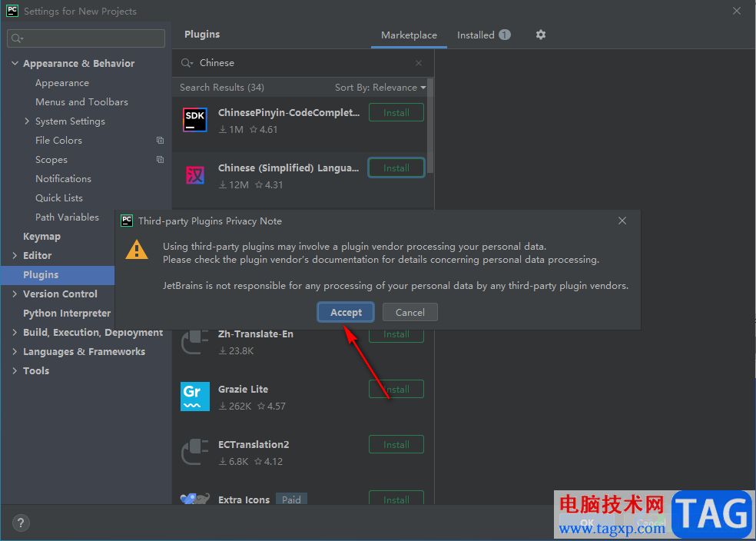Expand the Languages & Frameworks section
The height and width of the screenshot is (541, 756).
(15, 351)
